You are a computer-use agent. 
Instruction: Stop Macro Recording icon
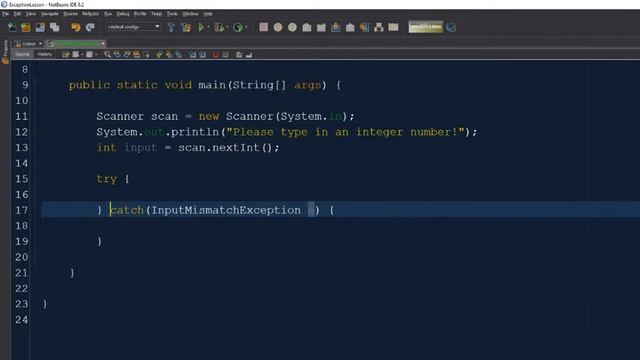(x=226, y=54)
